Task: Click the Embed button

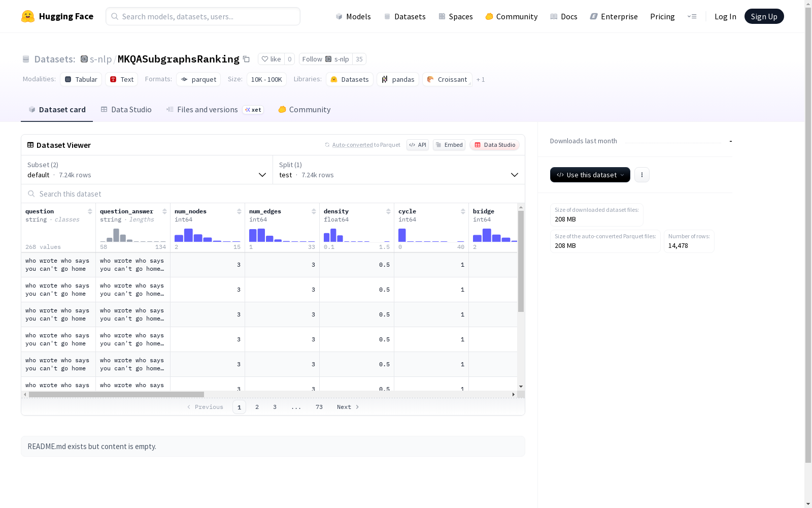Action: click(x=449, y=145)
